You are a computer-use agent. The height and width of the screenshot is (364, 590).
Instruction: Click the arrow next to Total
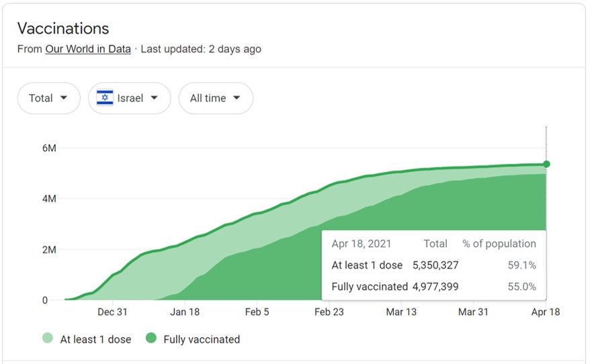[x=64, y=98]
